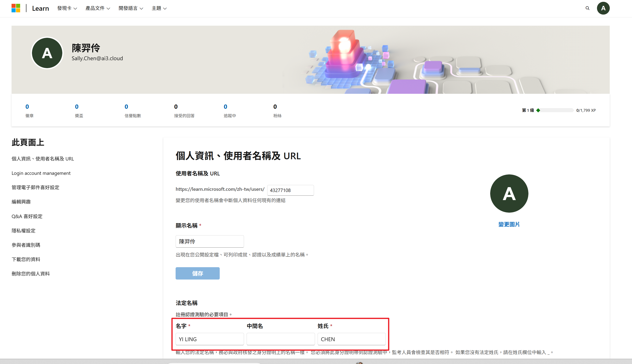Focus the 姓氏 field with CHEN

click(x=352, y=339)
